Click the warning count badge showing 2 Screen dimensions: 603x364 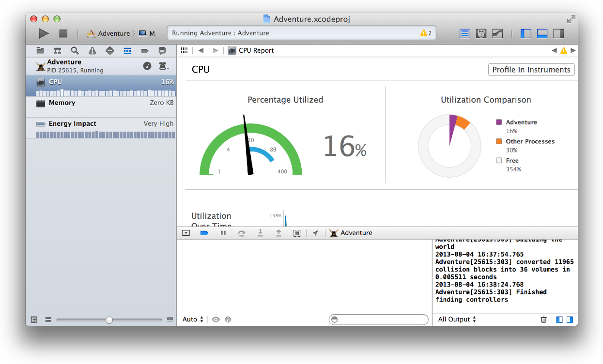[426, 33]
